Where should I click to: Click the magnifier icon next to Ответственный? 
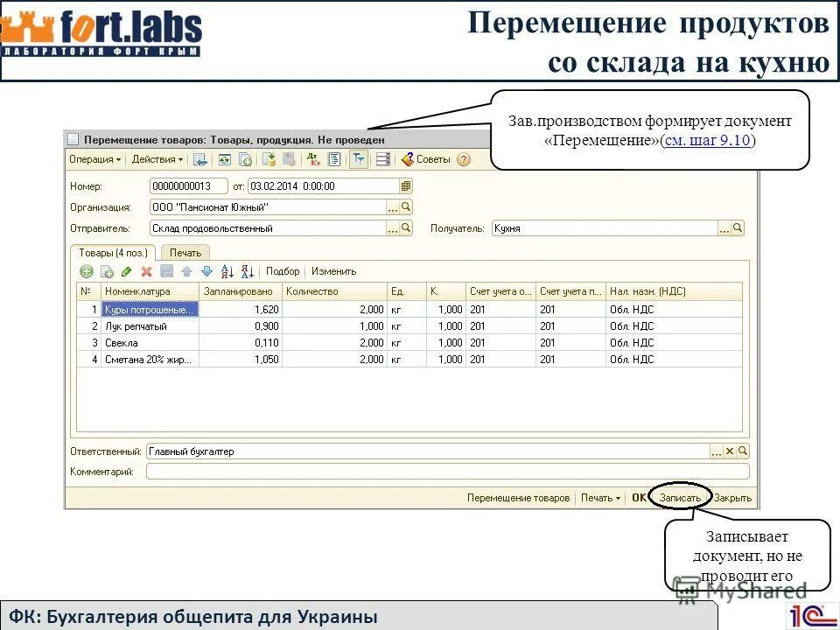743,451
